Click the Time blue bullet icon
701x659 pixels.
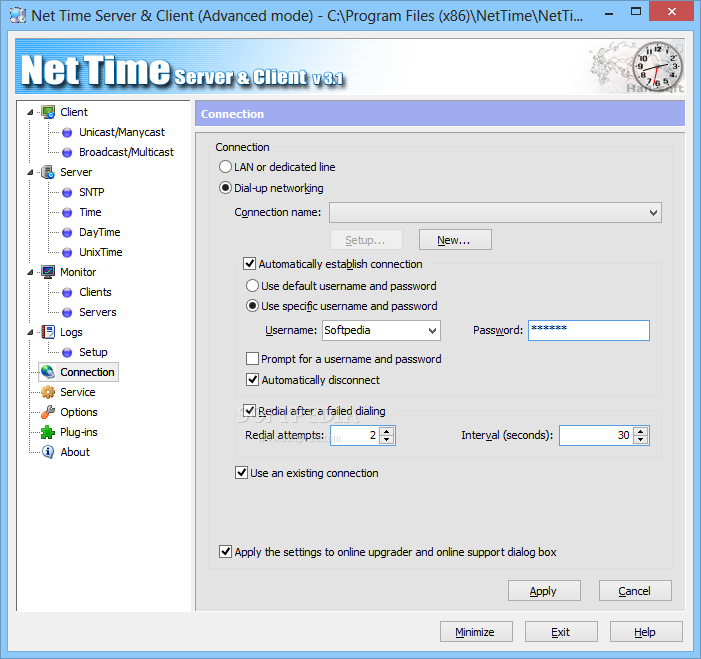point(67,213)
